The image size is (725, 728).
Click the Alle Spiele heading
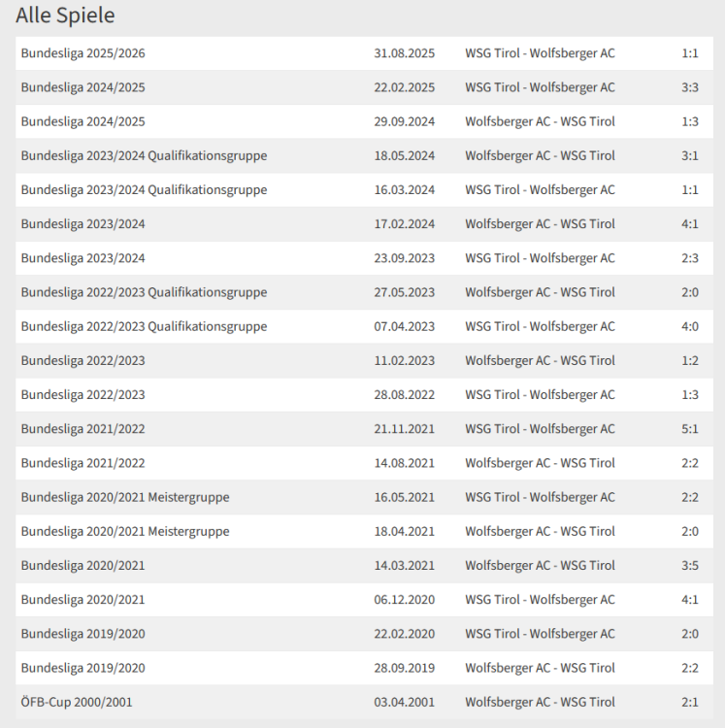click(65, 16)
